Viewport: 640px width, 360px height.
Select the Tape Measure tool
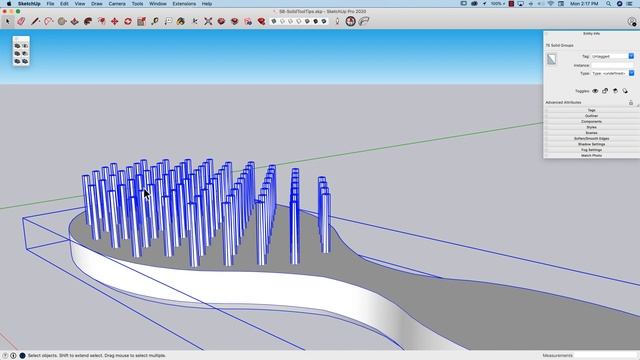[x=155, y=21]
